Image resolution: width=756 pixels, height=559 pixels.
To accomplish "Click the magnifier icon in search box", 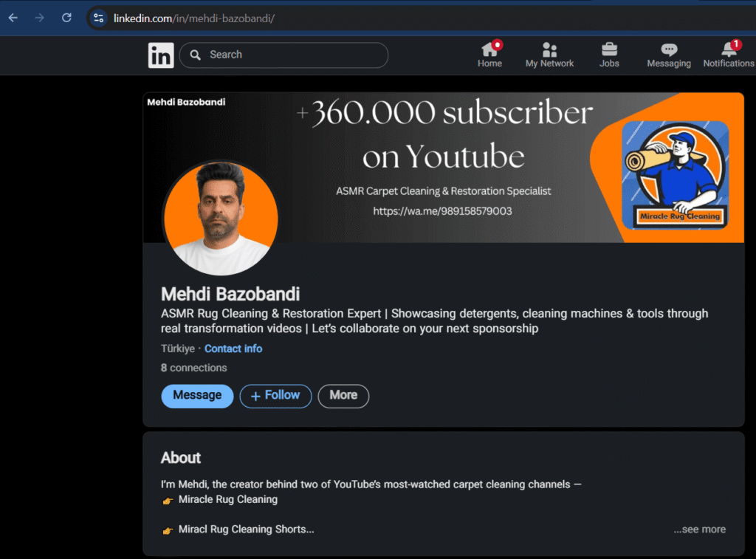I will click(196, 55).
